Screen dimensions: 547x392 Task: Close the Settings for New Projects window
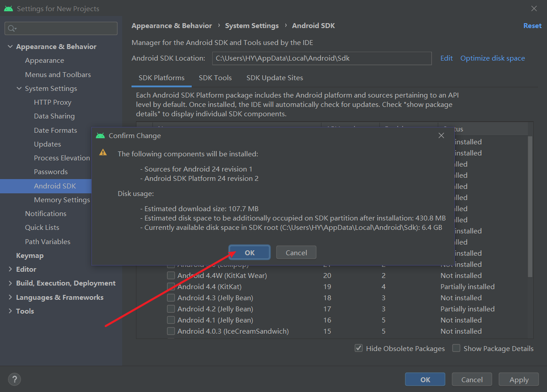[534, 8]
